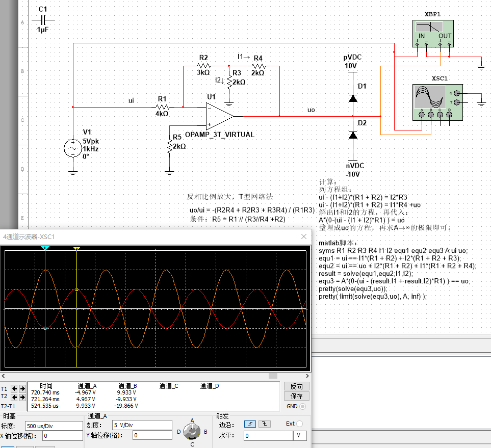Screen dimensions: 491x448
Task: Click the timebase scale 500 us/Div field
Action: 53,426
